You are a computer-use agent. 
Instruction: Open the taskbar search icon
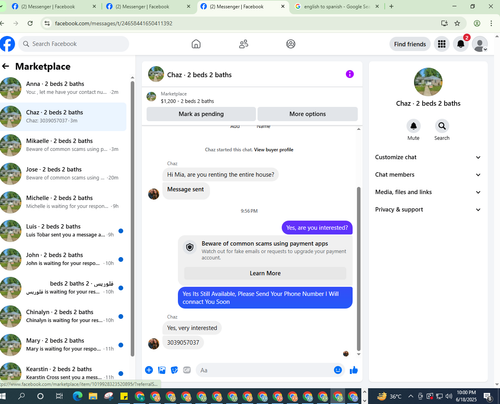pos(22,396)
